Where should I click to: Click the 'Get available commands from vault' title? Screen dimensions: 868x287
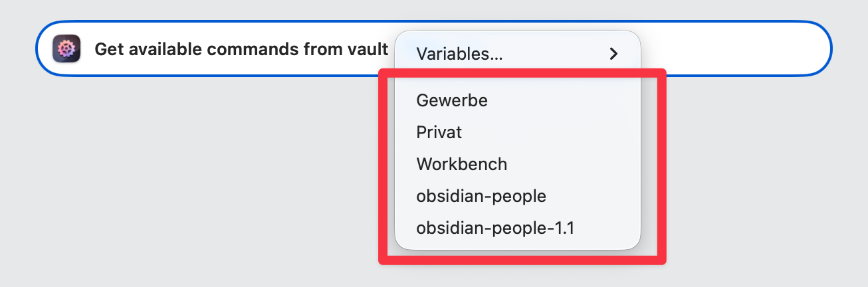pos(241,49)
